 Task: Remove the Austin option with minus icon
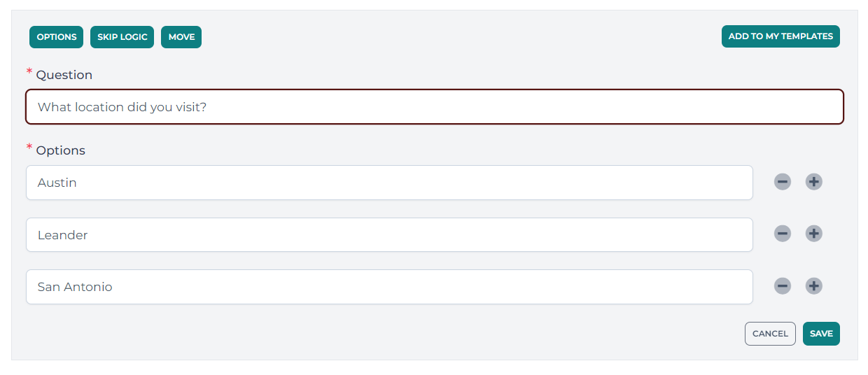783,182
